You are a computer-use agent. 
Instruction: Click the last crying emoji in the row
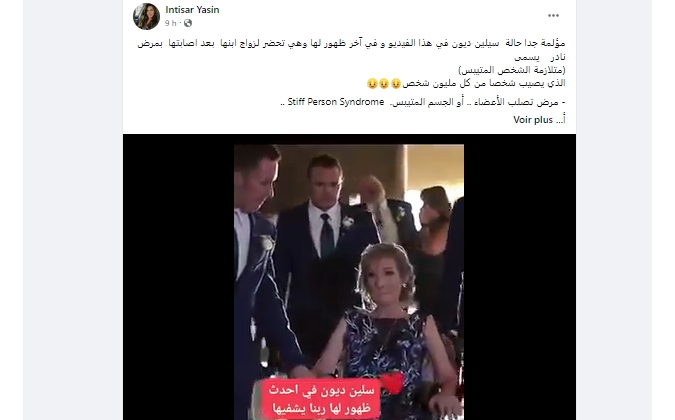click(372, 83)
